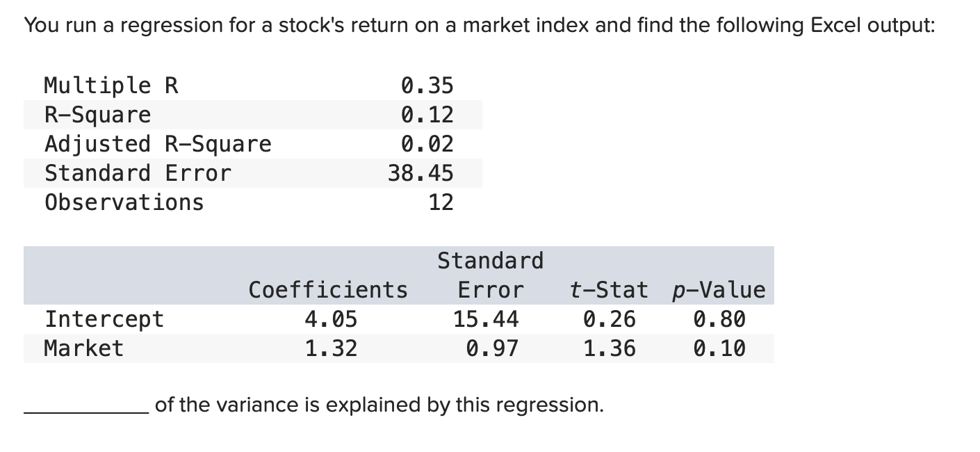The height and width of the screenshot is (452, 980).
Task: Select the Market standard error 0.97
Action: [x=493, y=348]
